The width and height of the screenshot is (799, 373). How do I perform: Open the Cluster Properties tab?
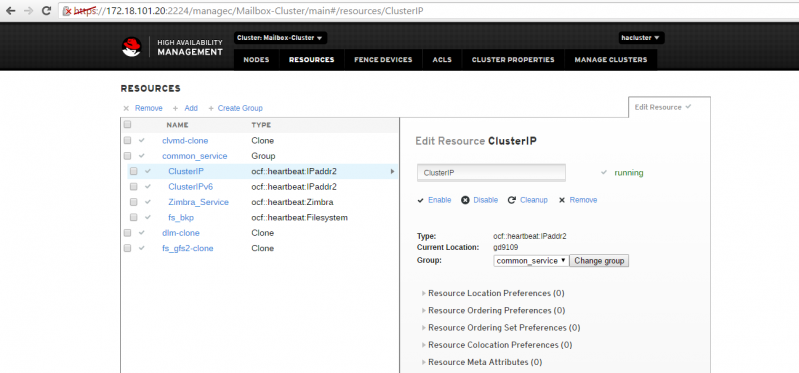point(513,60)
